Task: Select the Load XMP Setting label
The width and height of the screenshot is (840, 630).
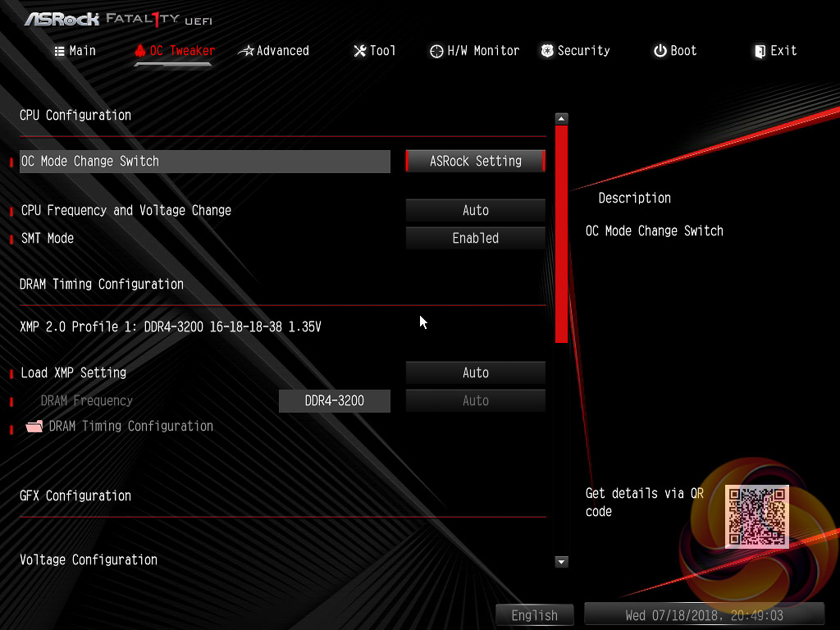Action: click(73, 373)
